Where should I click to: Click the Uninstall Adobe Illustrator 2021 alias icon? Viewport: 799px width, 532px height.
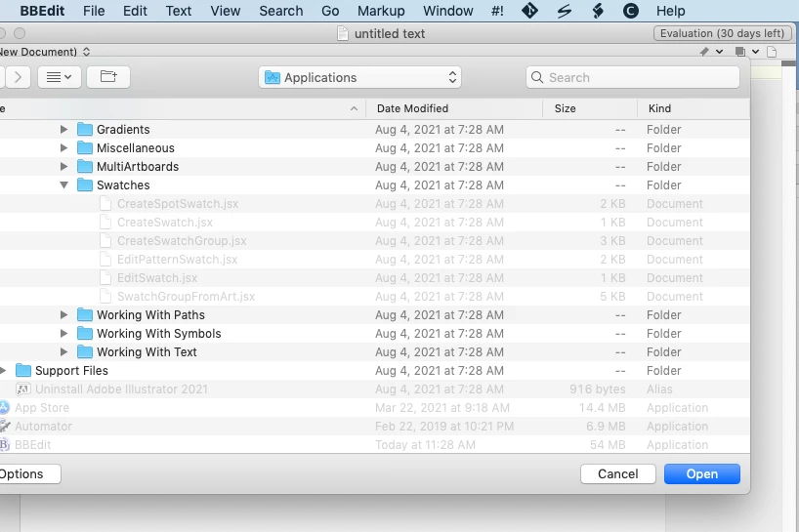coord(22,389)
